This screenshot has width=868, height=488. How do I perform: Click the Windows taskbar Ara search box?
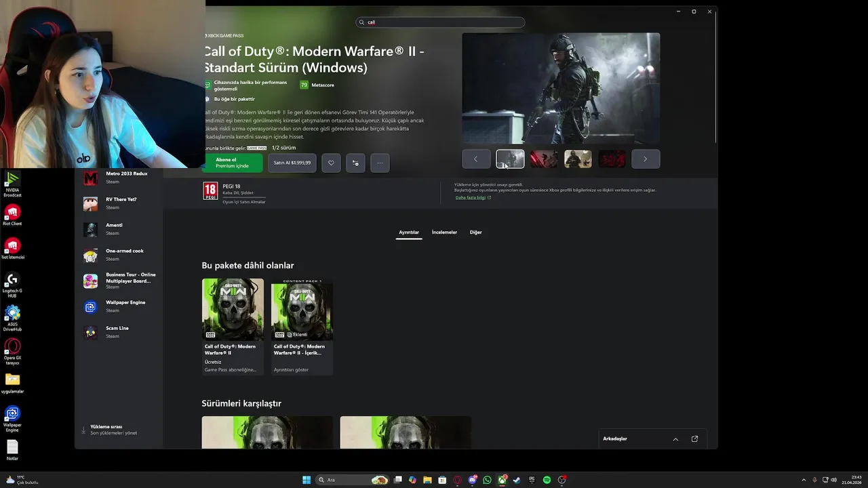pyautogui.click(x=352, y=480)
